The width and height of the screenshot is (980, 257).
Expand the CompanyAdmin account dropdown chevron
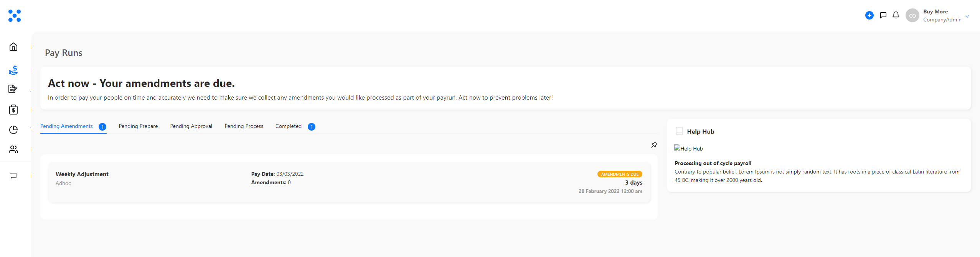pos(967,16)
